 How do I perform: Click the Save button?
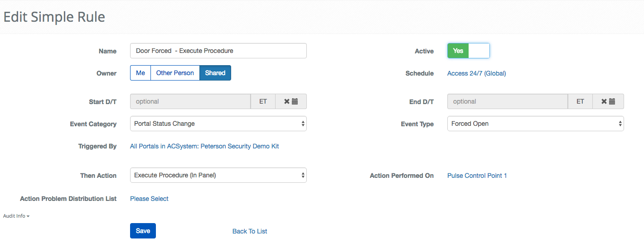pos(143,231)
